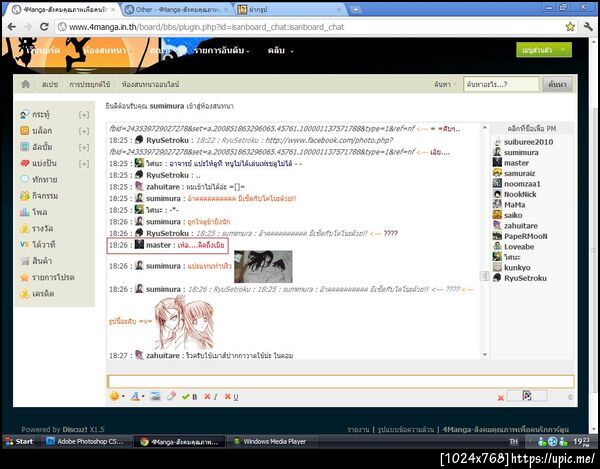This screenshot has height=469, width=600.
Task: Toggle bold B formatting in chat toolbar
Action: [x=190, y=397]
